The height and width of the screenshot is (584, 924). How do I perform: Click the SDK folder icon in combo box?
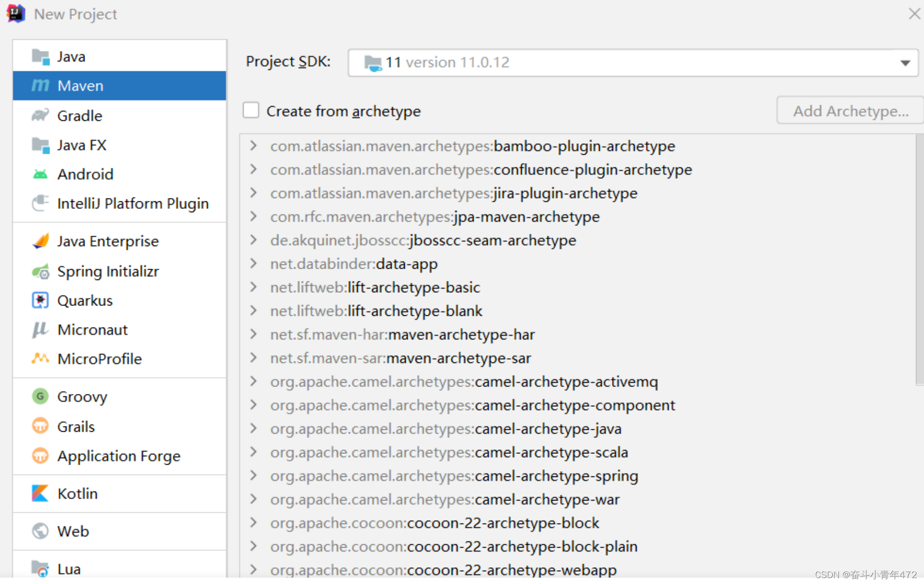coord(373,63)
